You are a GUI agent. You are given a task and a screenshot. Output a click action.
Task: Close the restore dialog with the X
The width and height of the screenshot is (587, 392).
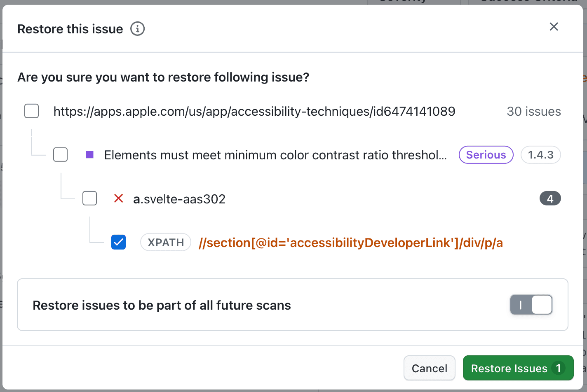coord(554,26)
